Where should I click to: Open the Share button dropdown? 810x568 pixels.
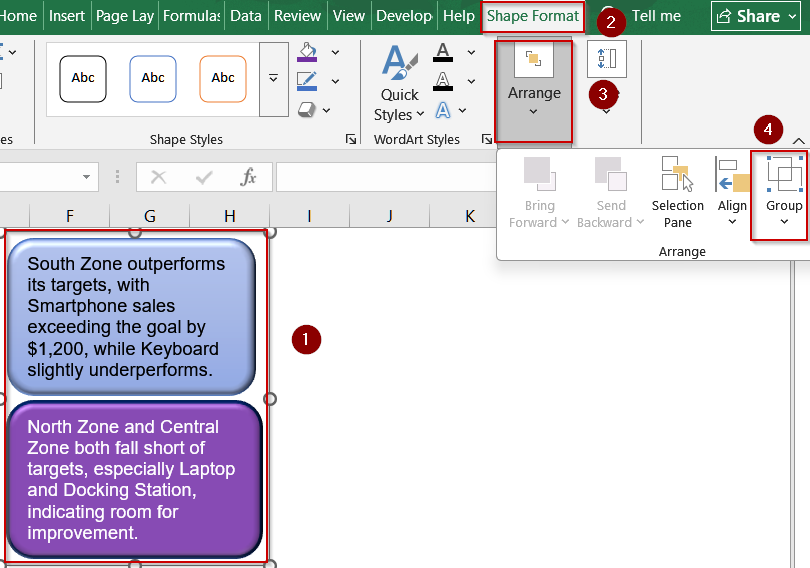[x=793, y=17]
